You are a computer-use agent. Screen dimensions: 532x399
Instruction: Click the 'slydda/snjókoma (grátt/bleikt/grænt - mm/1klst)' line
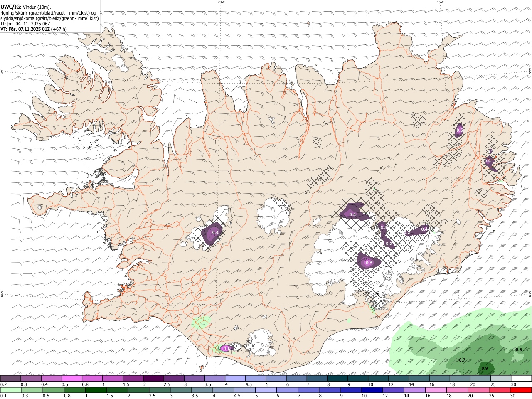coord(49,18)
